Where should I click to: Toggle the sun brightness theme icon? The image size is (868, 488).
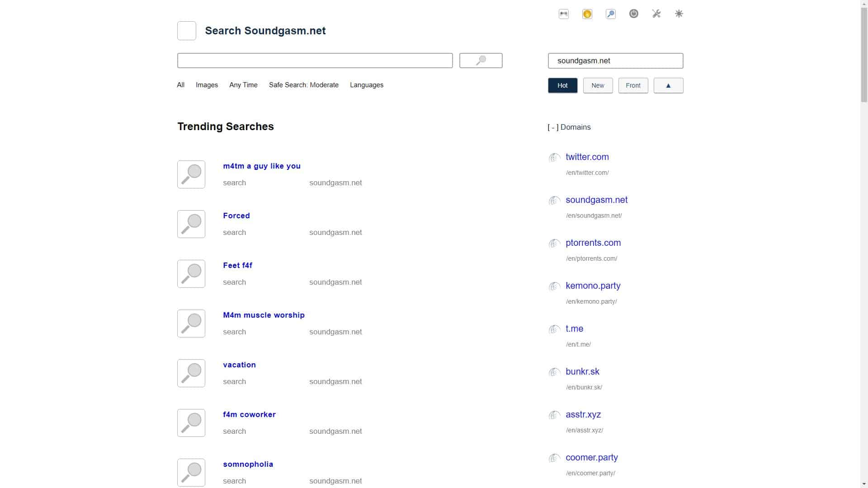pyautogui.click(x=679, y=14)
